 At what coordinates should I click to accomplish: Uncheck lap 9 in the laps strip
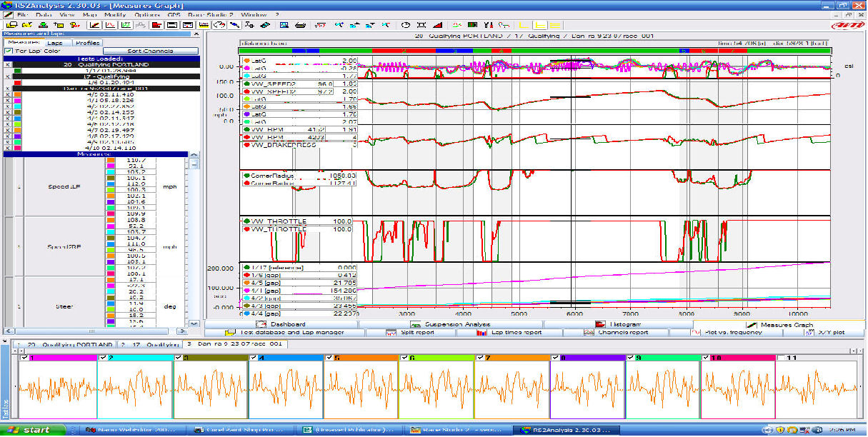[x=629, y=358]
